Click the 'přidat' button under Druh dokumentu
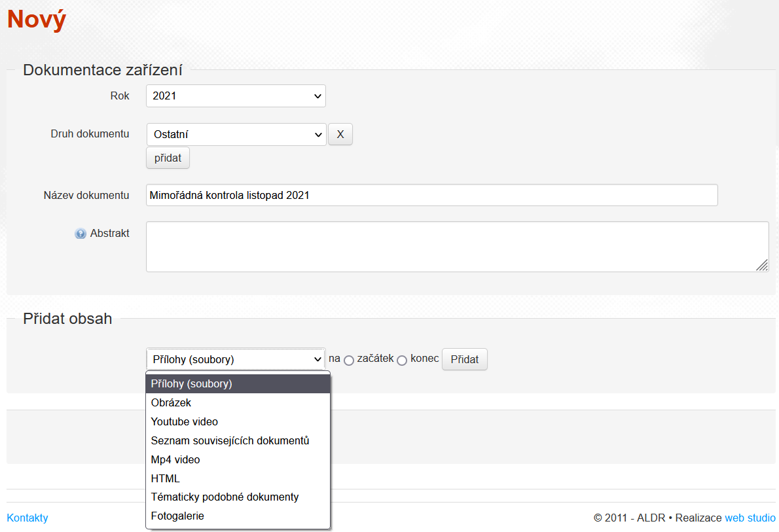The width and height of the screenshot is (779, 532). (x=168, y=158)
